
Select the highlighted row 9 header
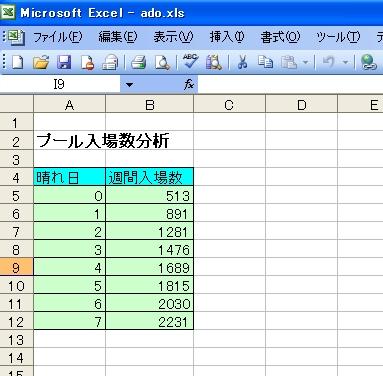pyautogui.click(x=16, y=267)
